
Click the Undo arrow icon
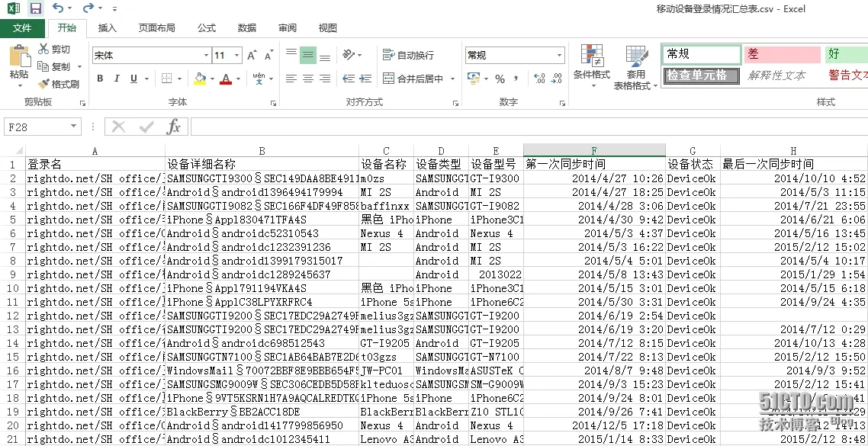click(x=57, y=8)
